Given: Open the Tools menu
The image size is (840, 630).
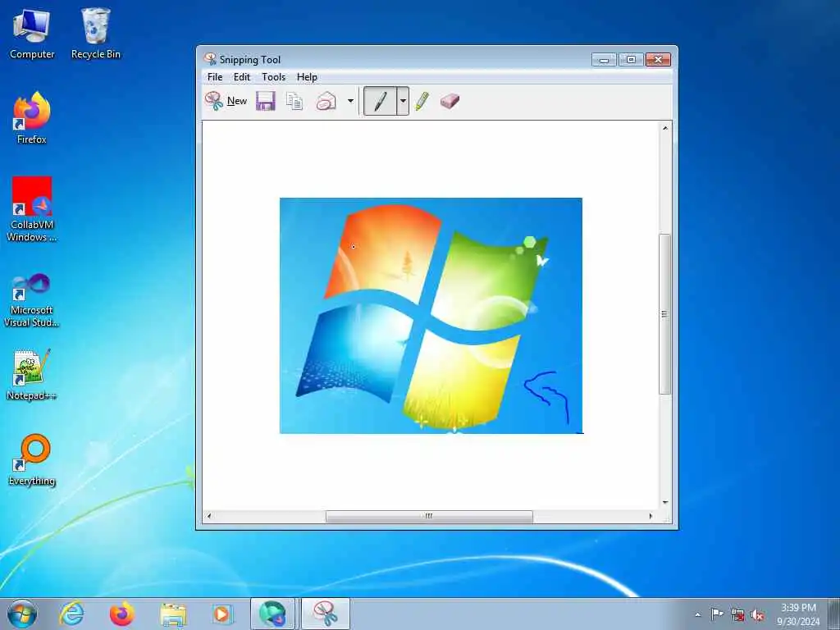Looking at the screenshot, I should point(273,77).
